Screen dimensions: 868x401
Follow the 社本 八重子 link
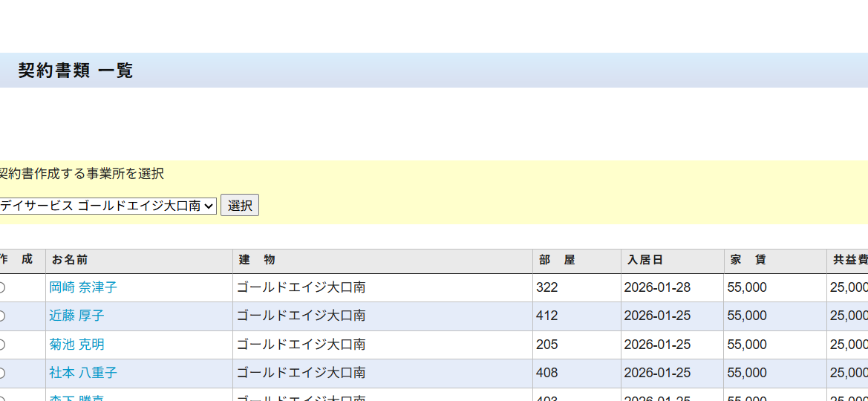pyautogui.click(x=83, y=373)
